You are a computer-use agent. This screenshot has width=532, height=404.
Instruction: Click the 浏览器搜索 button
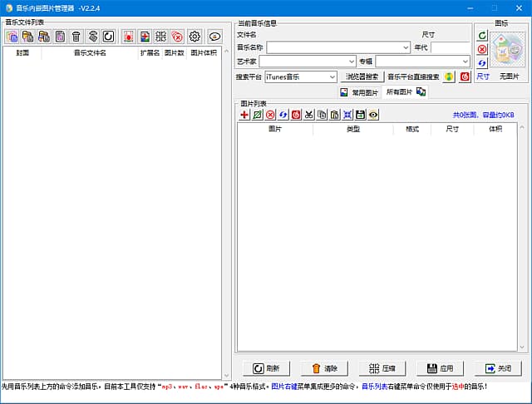[362, 76]
